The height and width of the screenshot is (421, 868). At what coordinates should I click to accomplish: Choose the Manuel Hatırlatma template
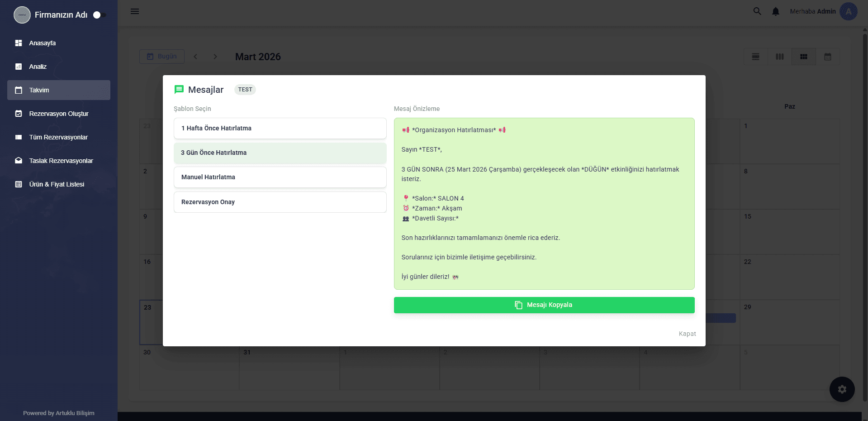pos(280,177)
